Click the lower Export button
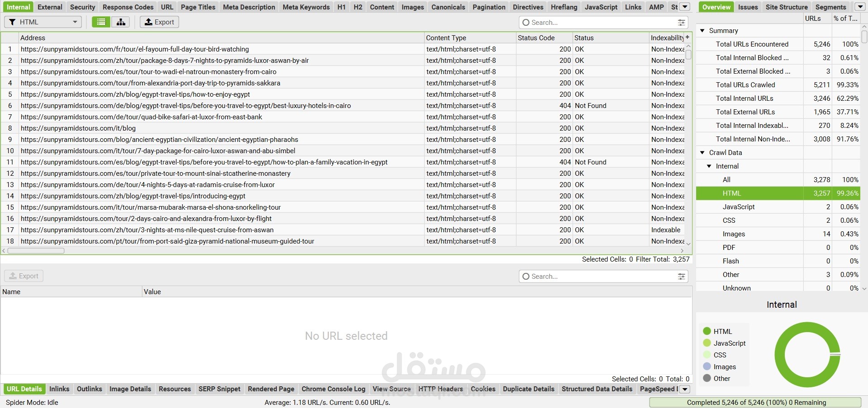Screen dimensions: 868x408 24,276
